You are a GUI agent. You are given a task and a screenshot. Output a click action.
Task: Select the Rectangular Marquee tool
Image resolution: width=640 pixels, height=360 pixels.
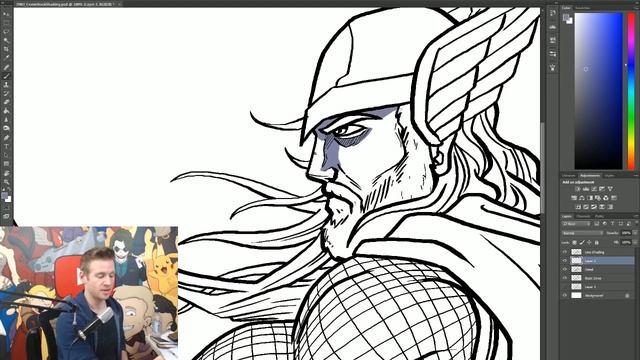pos(7,22)
